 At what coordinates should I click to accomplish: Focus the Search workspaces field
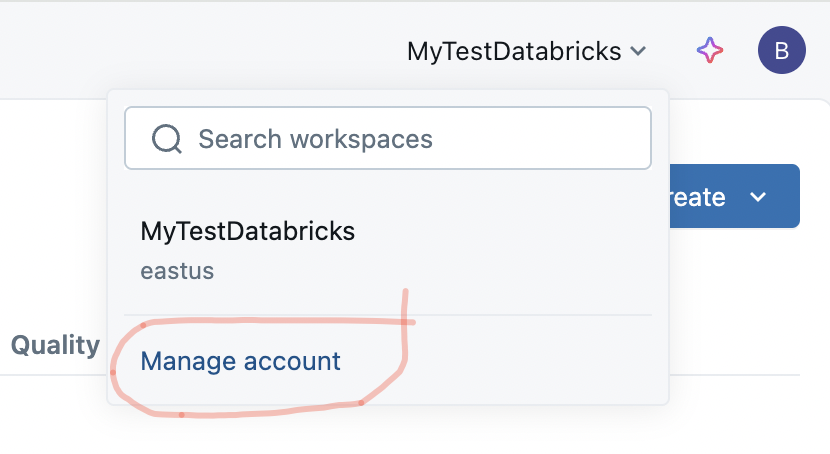tap(387, 138)
